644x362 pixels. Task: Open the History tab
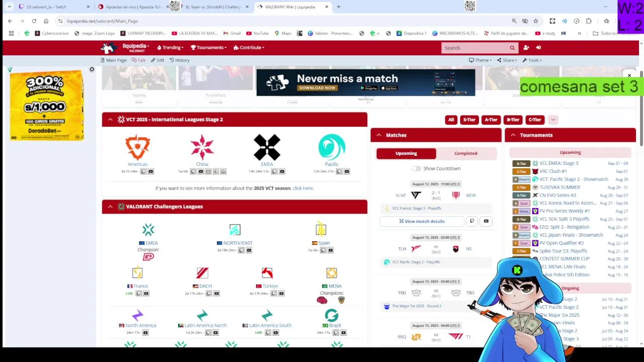180,60
